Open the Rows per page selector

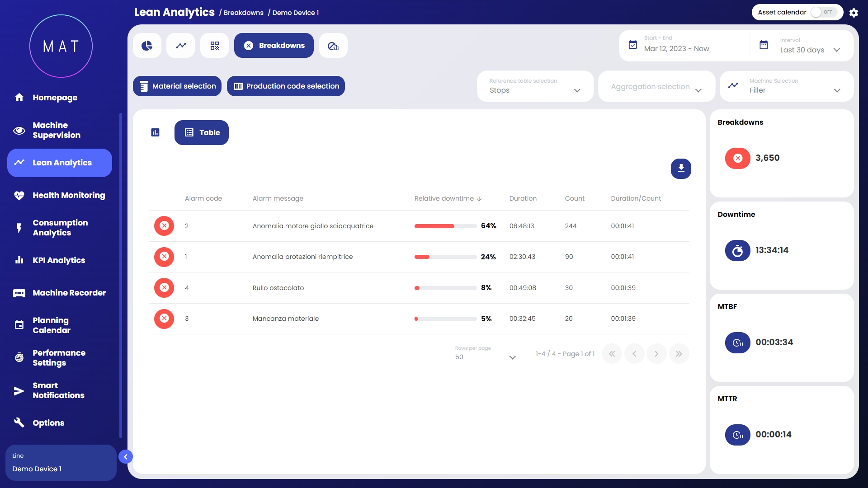click(x=485, y=357)
